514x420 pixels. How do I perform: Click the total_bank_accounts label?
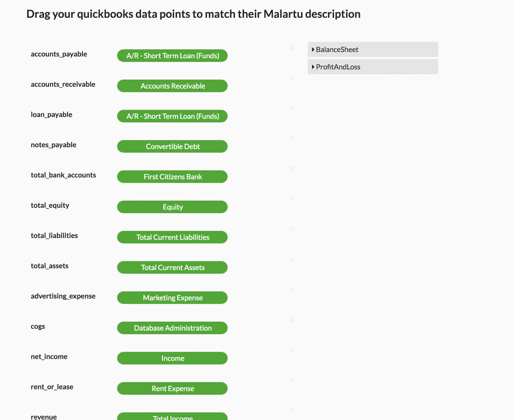tap(63, 175)
